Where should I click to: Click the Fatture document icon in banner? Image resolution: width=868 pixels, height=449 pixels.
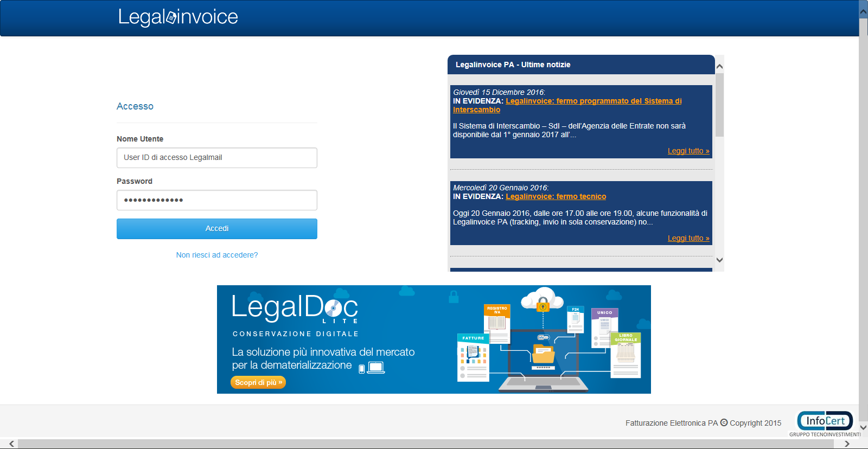[473, 358]
